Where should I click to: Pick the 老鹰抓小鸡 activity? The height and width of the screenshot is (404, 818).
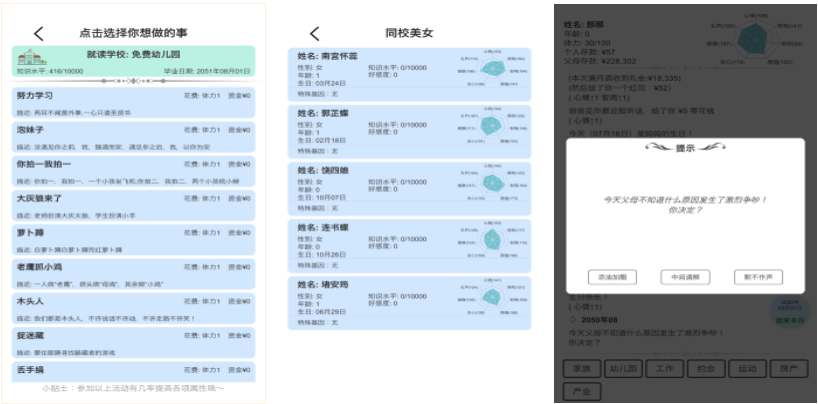coord(134,273)
